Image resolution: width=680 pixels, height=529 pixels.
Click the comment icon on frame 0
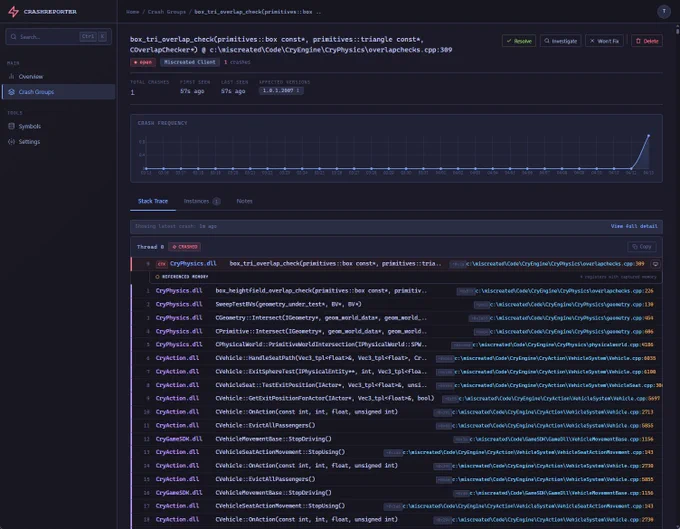pyautogui.click(x=655, y=264)
